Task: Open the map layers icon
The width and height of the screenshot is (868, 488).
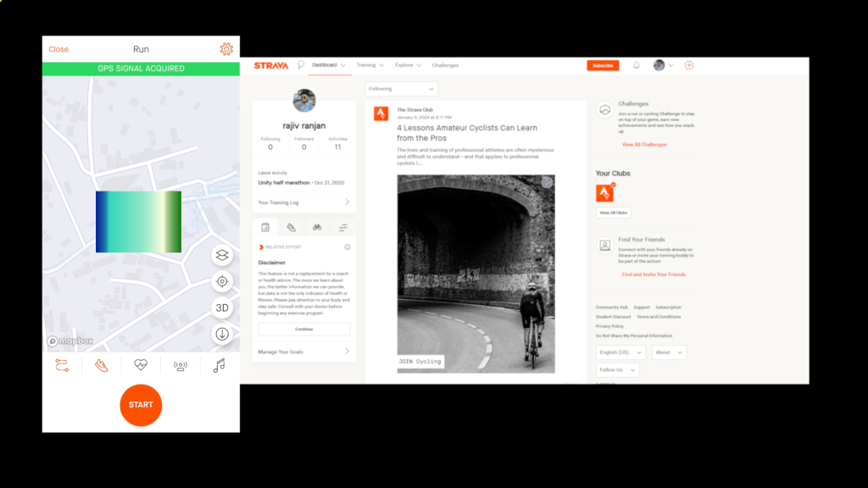Action: point(222,255)
